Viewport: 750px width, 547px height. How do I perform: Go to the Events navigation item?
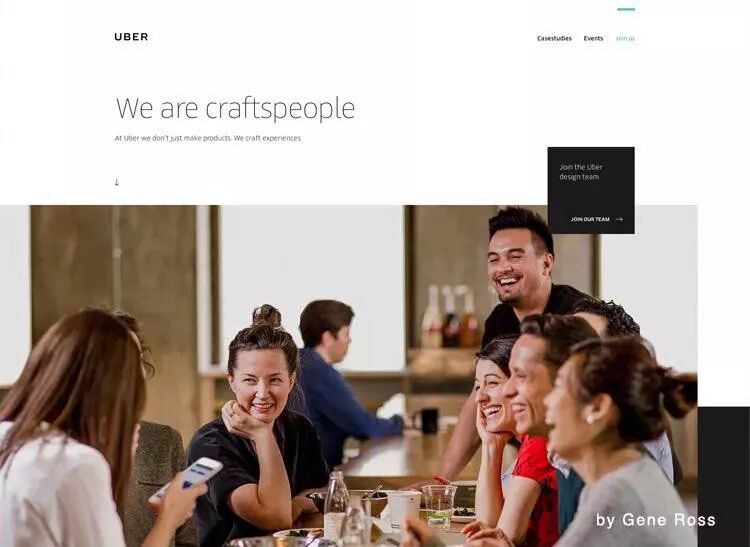593,38
